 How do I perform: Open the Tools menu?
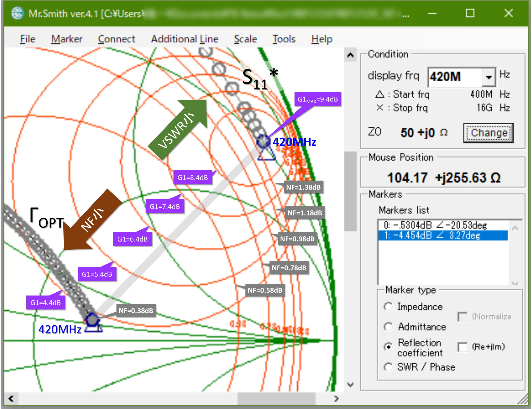coord(284,39)
